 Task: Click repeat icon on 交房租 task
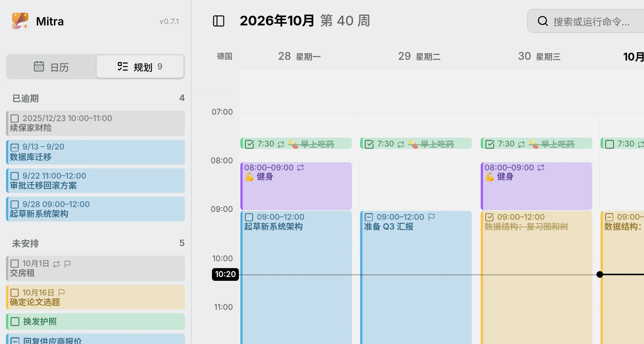(57, 264)
